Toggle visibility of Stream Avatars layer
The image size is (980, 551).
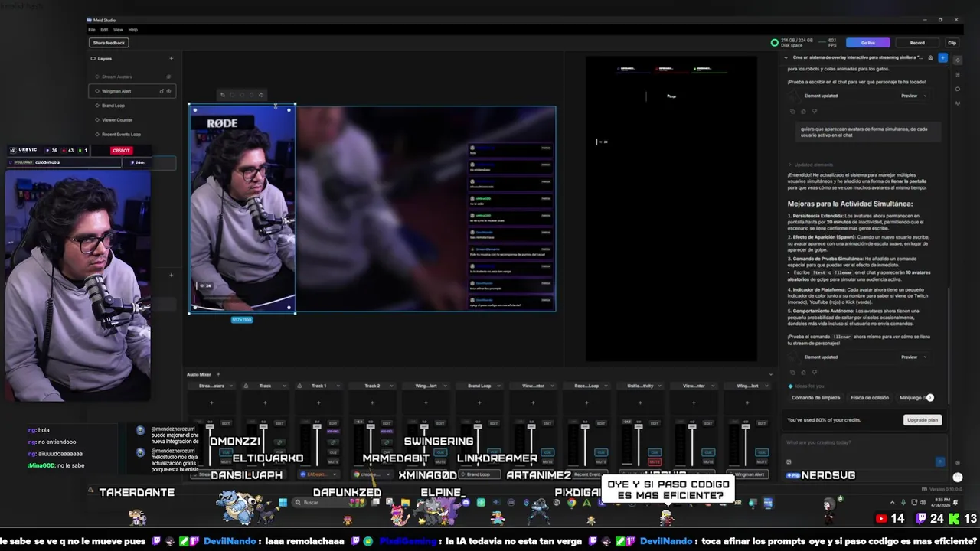[168, 77]
